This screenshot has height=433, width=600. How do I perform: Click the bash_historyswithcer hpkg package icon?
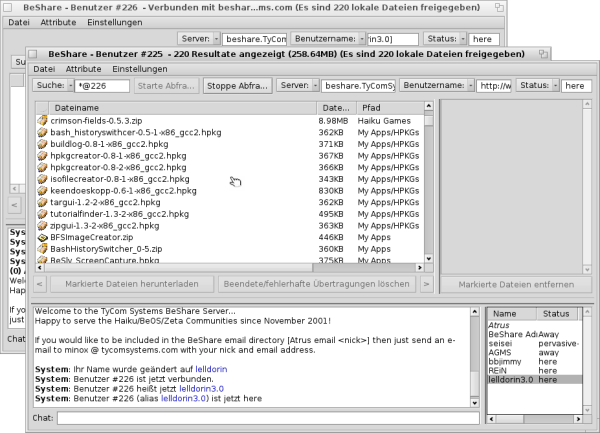point(42,132)
